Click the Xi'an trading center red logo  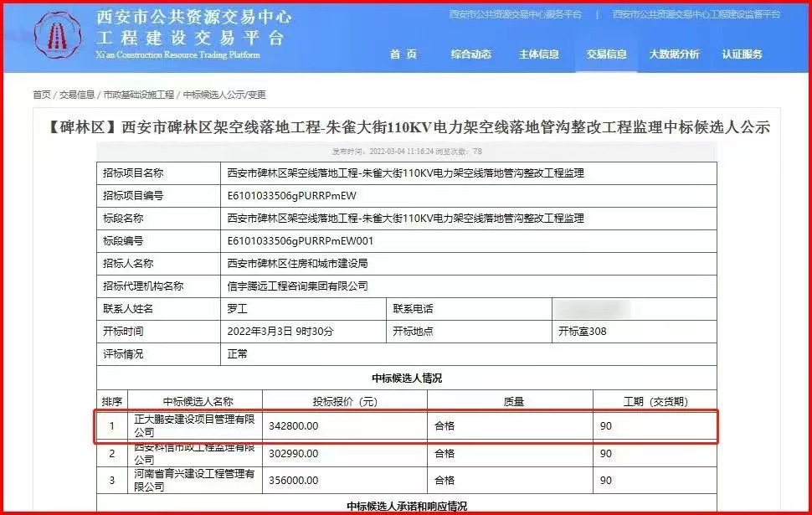(58, 36)
